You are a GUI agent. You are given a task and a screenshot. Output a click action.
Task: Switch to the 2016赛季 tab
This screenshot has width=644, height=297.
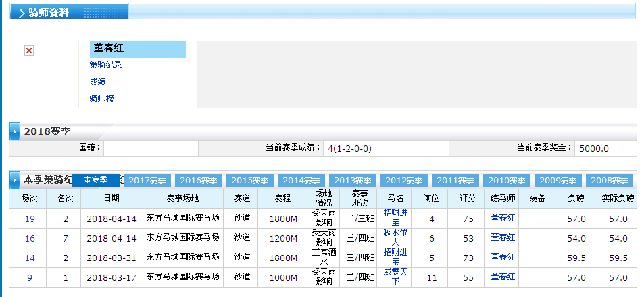point(199,181)
